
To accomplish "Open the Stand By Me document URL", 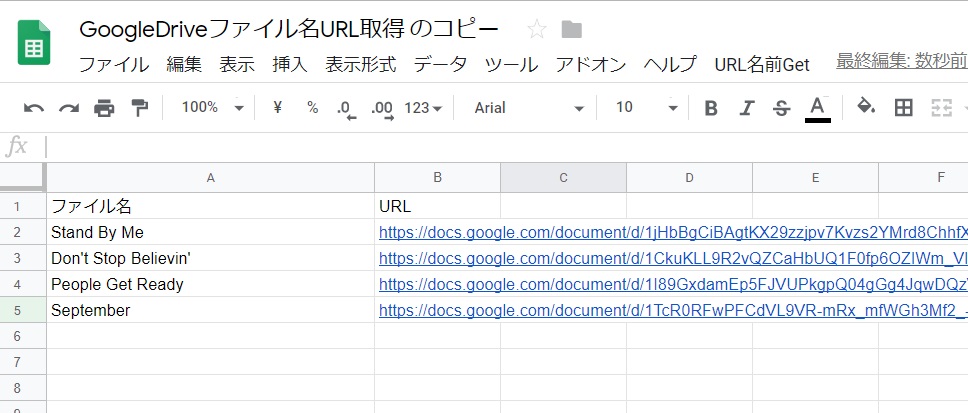I will tap(673, 233).
